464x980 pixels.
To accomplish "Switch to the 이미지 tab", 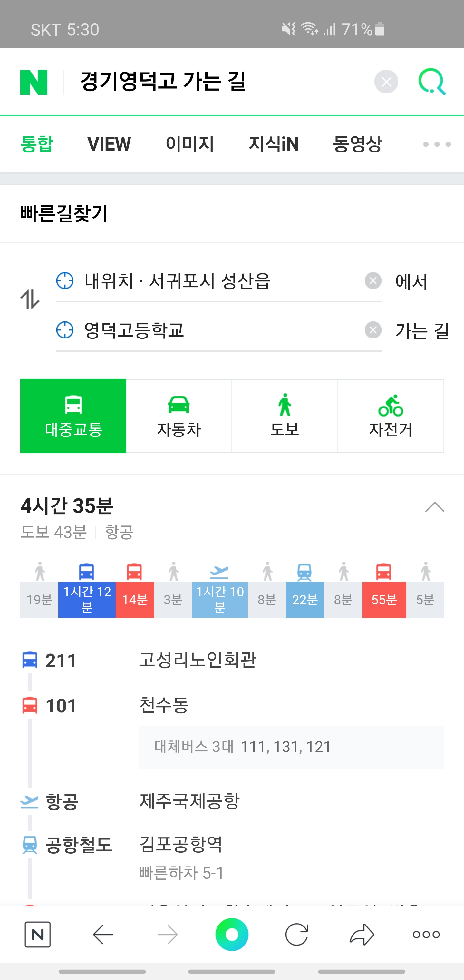I will [x=190, y=144].
